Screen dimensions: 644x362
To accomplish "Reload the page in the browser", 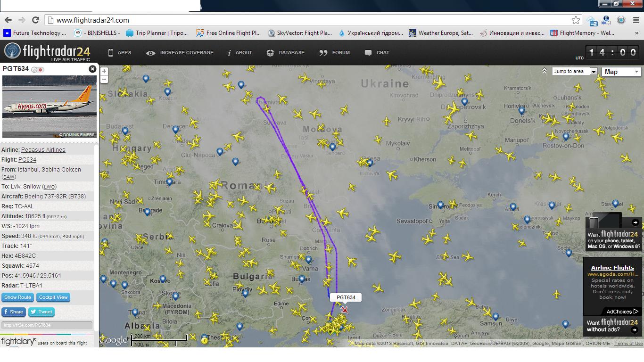I will pyautogui.click(x=35, y=20).
